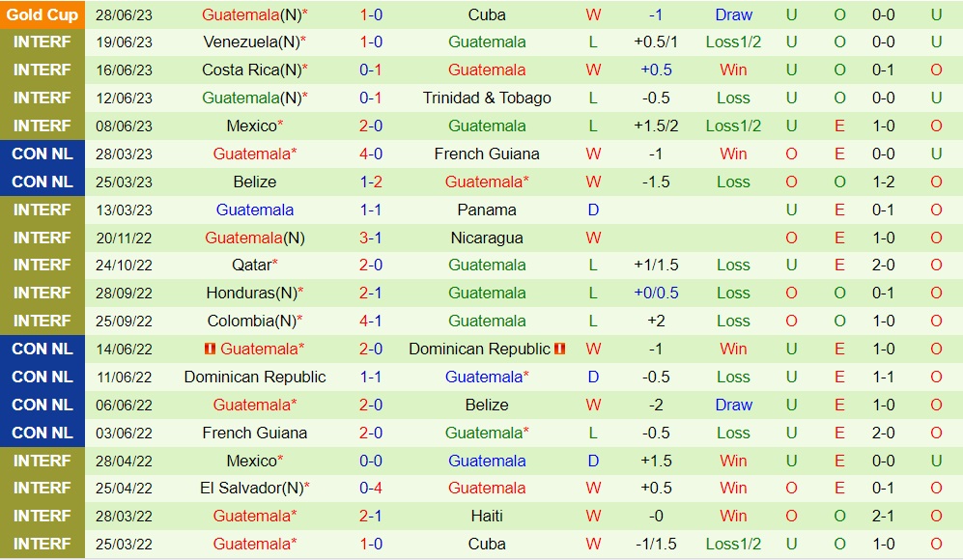The image size is (963, 560).
Task: Click red card icon beside Guatemala, 14/06/22 row
Action: pyautogui.click(x=211, y=349)
